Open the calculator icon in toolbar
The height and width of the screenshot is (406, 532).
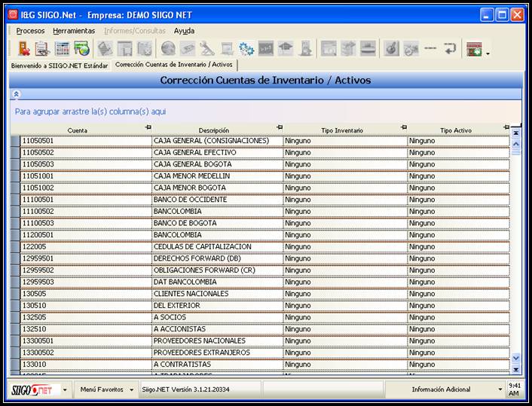[63, 49]
